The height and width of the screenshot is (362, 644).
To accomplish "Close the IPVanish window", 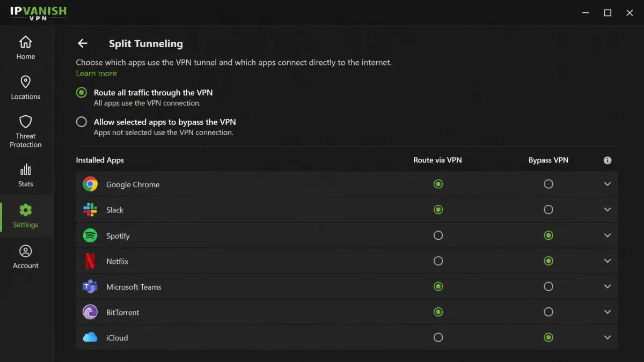I will (630, 13).
